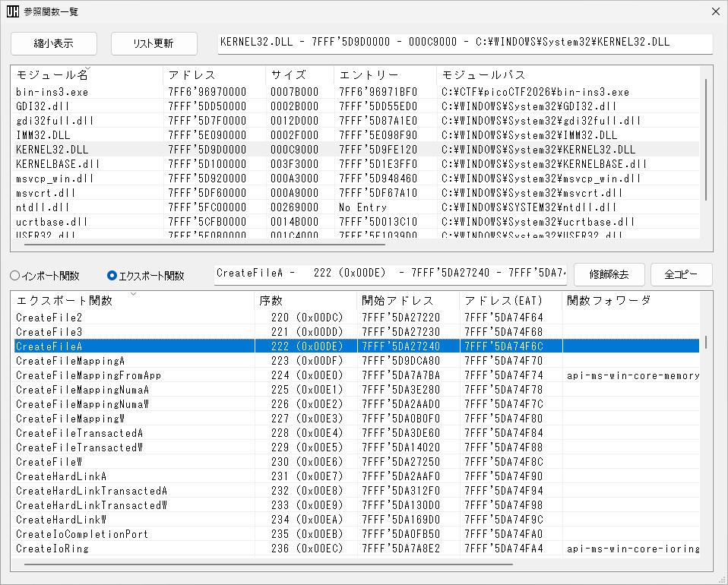Click the UH application icon in title bar
The width and height of the screenshot is (728, 585).
[13, 12]
